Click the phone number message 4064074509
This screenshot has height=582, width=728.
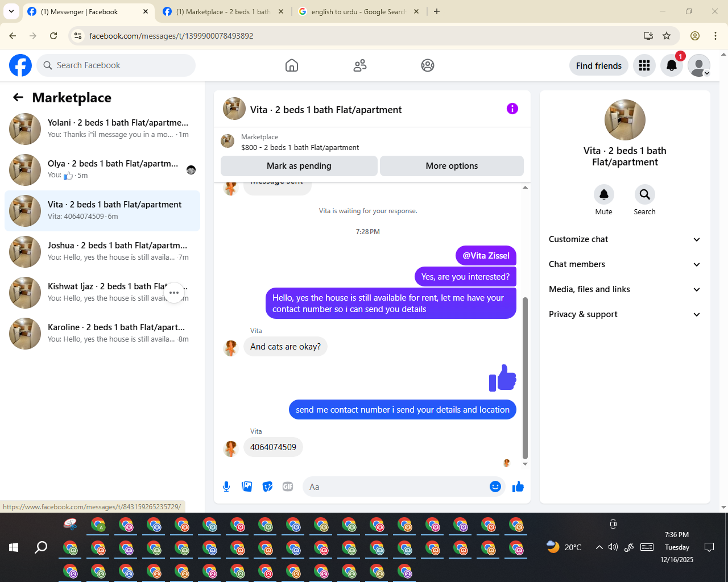(x=273, y=447)
